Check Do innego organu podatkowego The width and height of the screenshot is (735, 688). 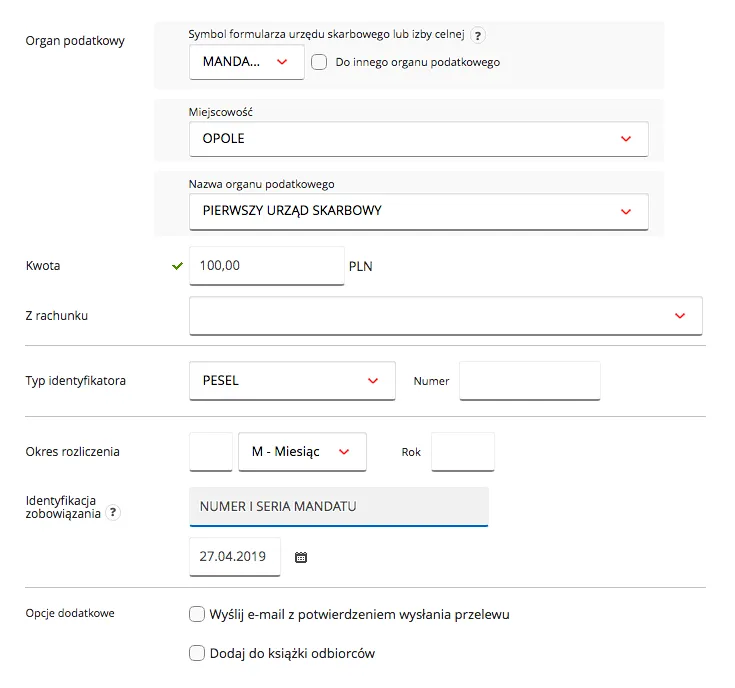(320, 62)
